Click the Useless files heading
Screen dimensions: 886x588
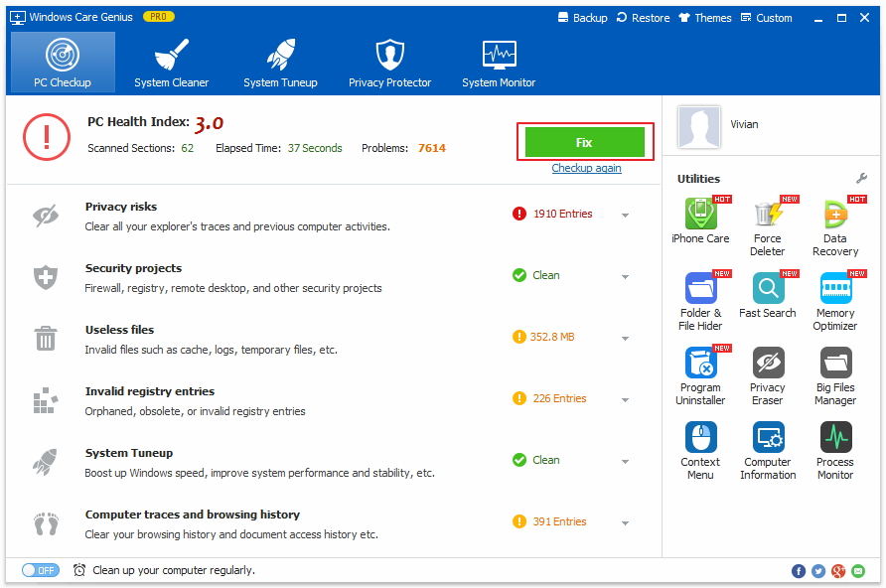pos(119,330)
